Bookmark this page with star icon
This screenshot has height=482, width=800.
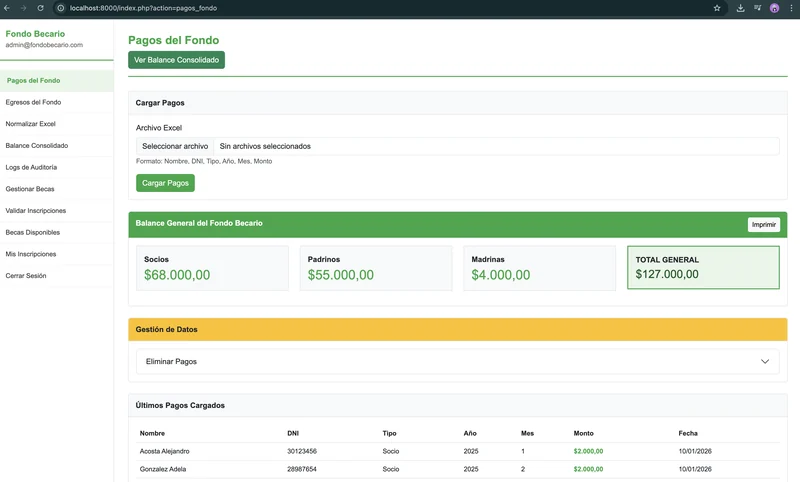coord(717,8)
